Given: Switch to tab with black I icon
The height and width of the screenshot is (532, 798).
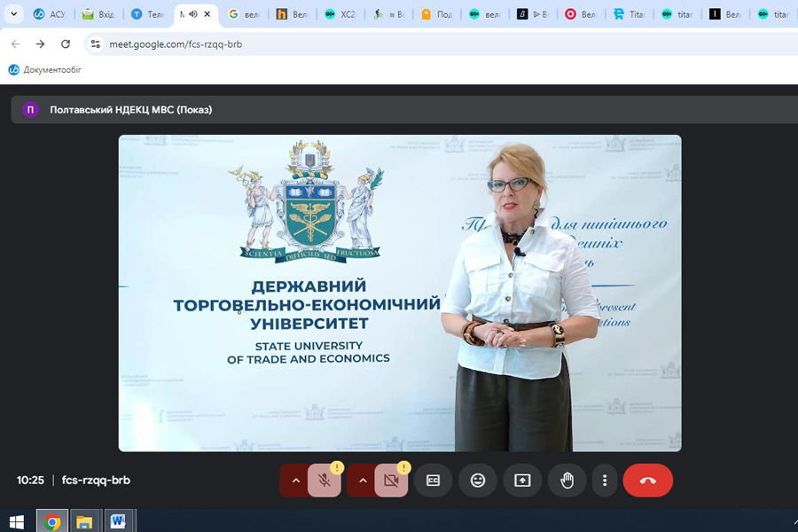Looking at the screenshot, I should (x=726, y=14).
